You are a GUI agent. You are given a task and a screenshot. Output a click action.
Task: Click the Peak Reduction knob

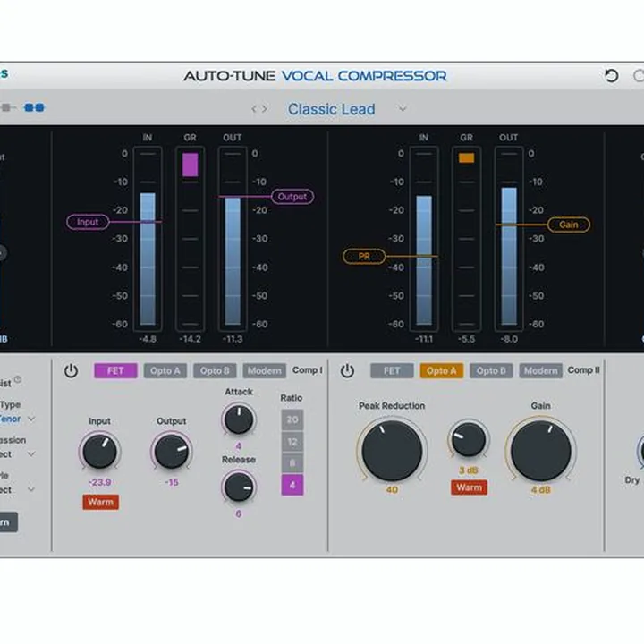392,450
